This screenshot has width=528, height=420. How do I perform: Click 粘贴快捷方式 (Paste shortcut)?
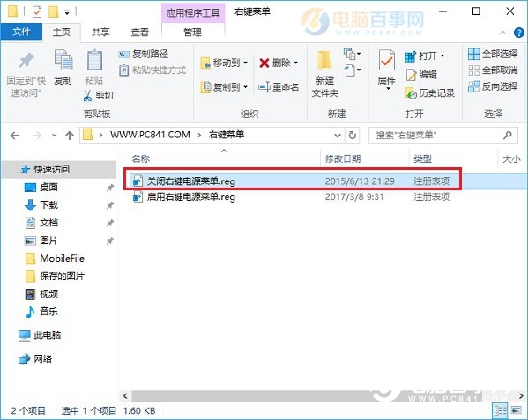(152, 70)
